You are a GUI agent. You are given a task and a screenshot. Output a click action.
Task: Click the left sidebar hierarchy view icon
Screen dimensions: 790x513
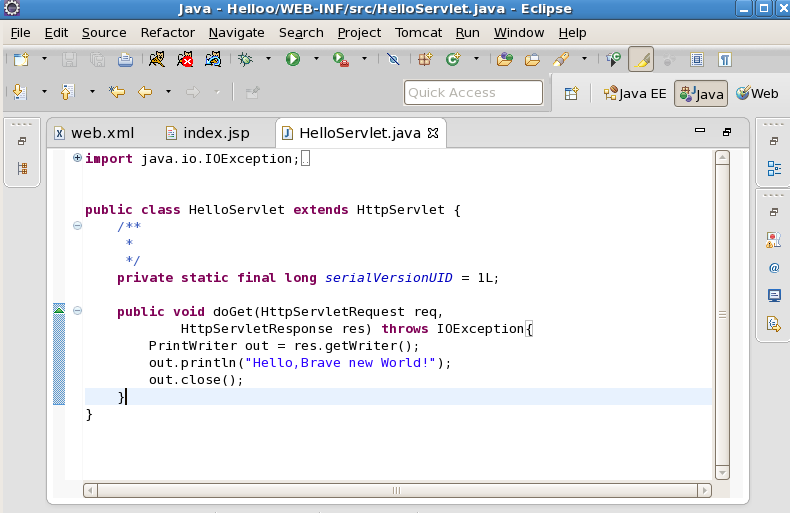22,168
